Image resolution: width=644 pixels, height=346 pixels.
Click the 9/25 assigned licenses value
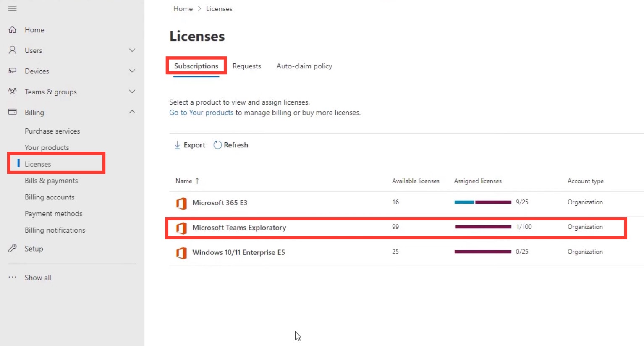[x=522, y=202]
